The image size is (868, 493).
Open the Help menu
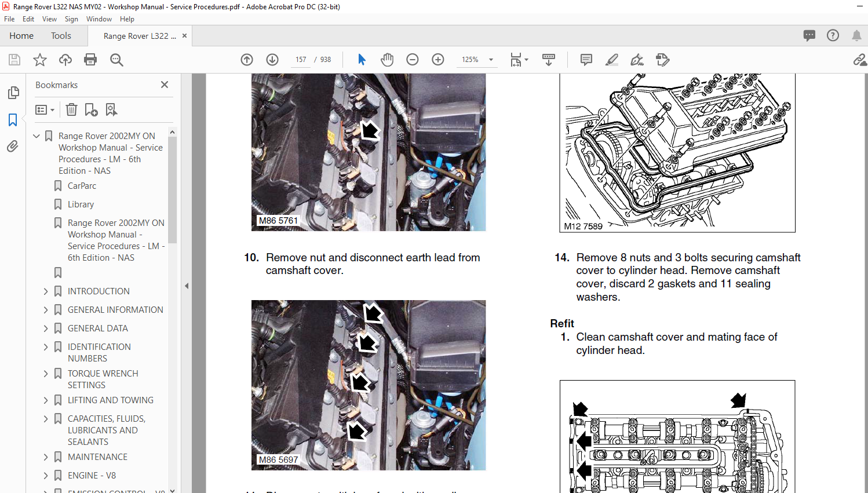pos(127,19)
